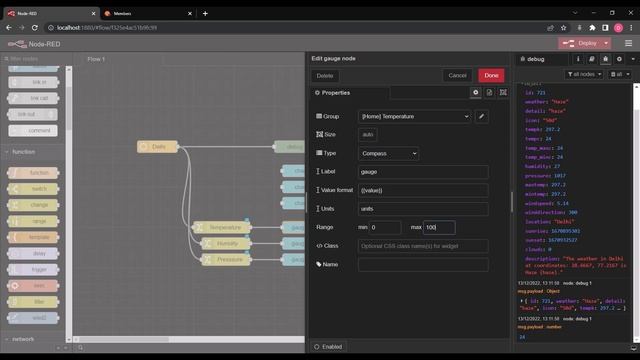Select the link call palette node
This screenshot has width=640, height=360.
pos(33,98)
